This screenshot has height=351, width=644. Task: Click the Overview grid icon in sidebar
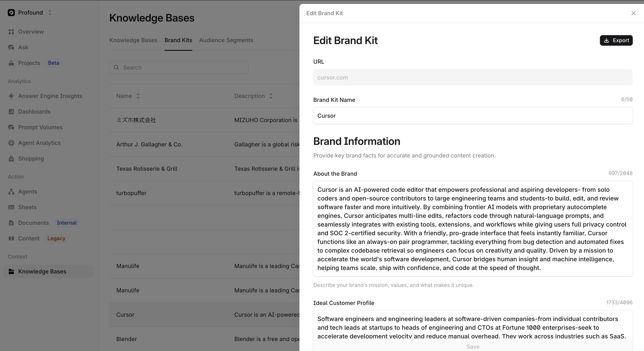pyautogui.click(x=11, y=32)
